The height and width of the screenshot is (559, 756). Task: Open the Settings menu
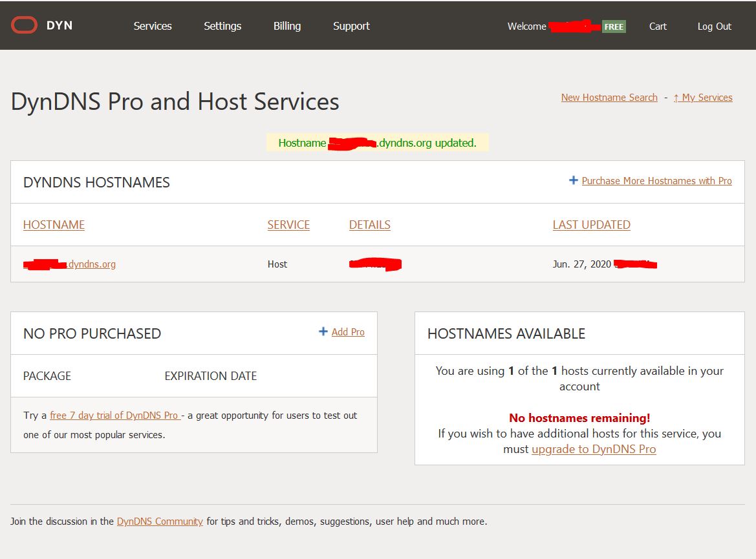point(222,26)
